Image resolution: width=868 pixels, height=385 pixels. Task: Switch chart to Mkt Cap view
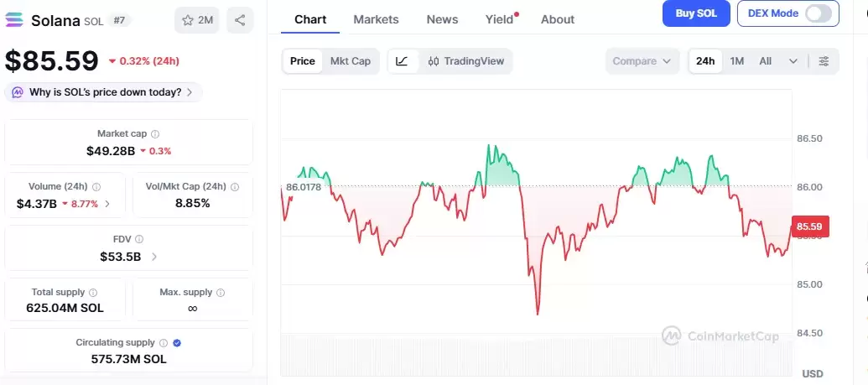click(x=350, y=61)
